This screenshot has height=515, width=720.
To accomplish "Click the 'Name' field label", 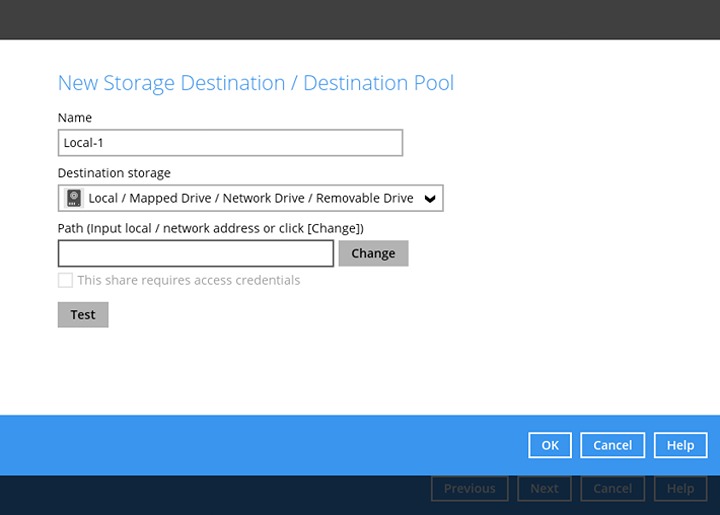I will pyautogui.click(x=75, y=118).
